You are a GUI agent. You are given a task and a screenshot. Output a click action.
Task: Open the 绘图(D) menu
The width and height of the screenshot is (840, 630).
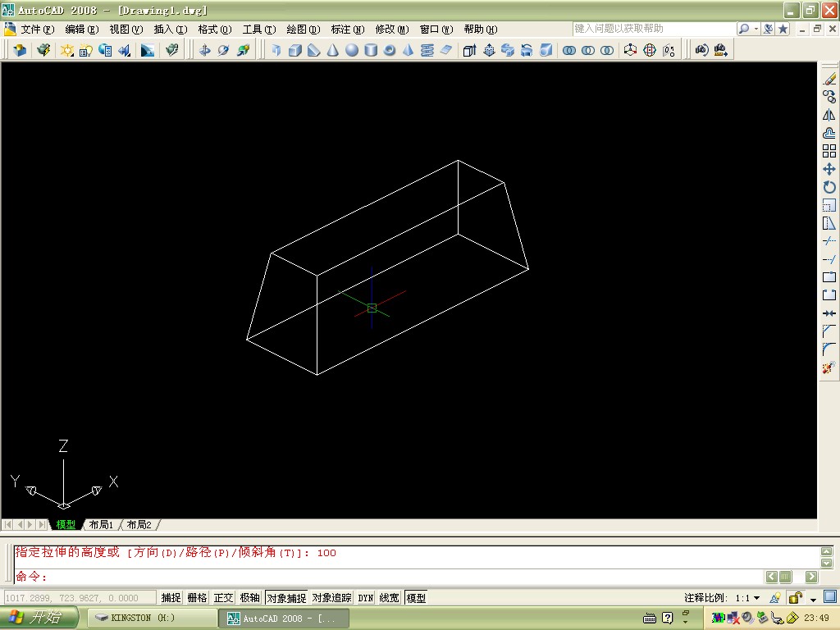304,30
